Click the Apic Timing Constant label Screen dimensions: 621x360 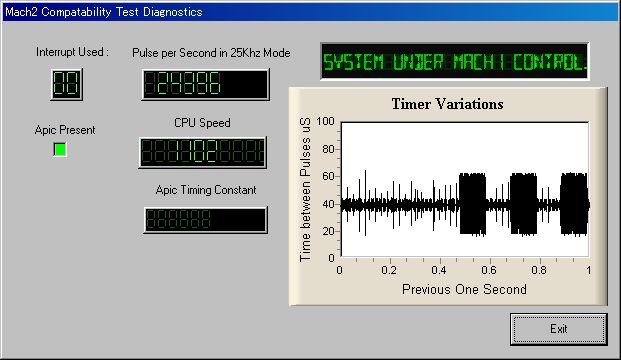coord(206,190)
